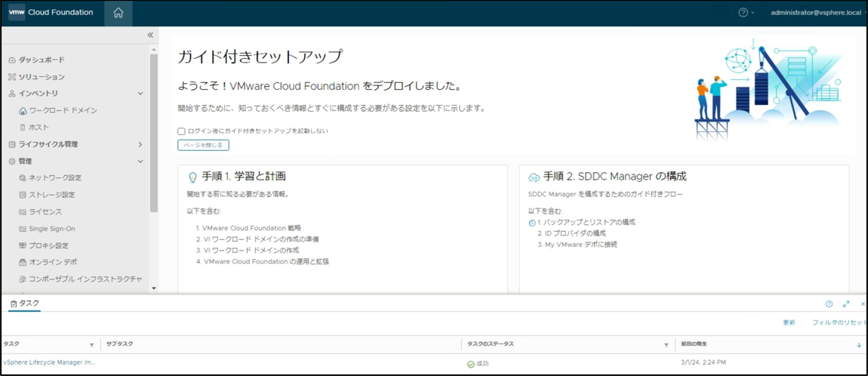Click the ネットワーク設定 icon
This screenshot has height=376, width=868.
point(23,177)
